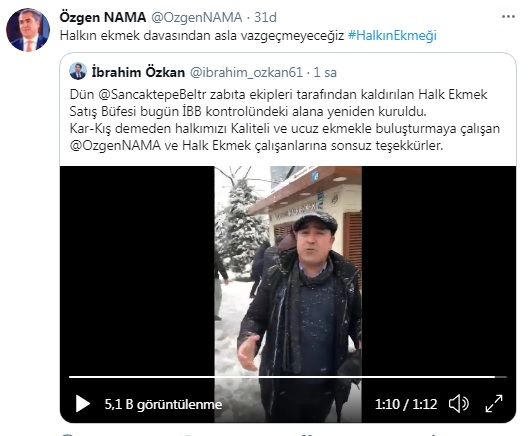Open video in fullscreen mode
The width and height of the screenshot is (528, 436).
[494, 403]
